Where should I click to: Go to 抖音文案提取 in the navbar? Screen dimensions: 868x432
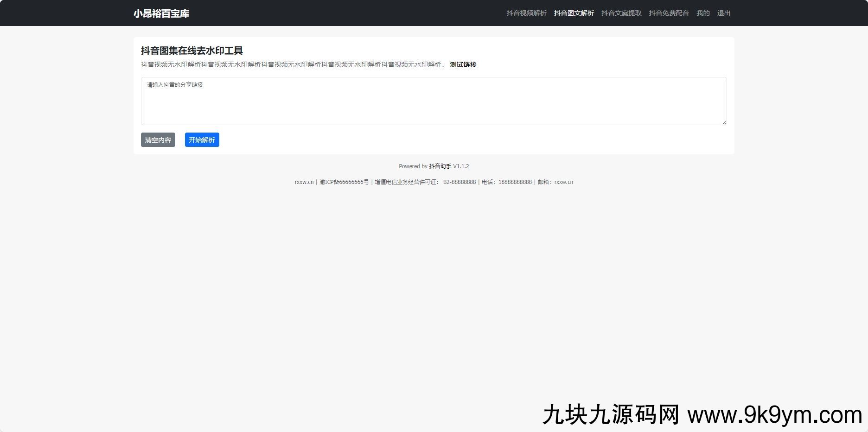coord(621,13)
